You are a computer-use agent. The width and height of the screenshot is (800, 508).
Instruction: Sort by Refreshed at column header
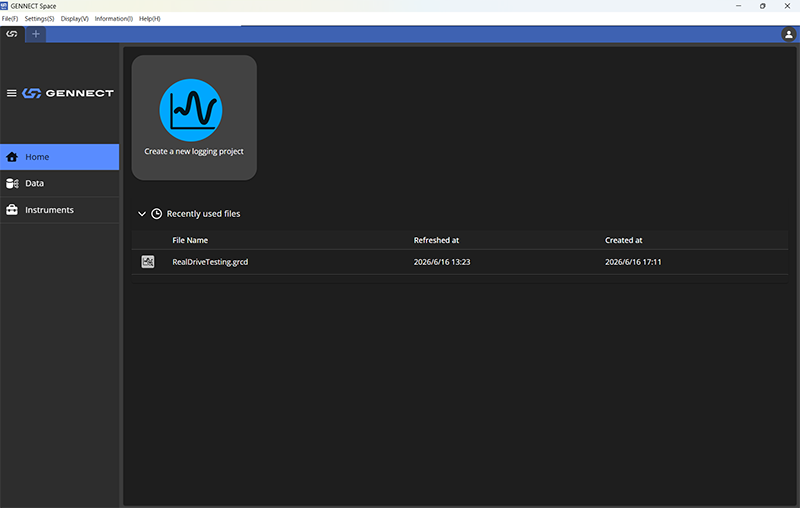click(x=436, y=240)
